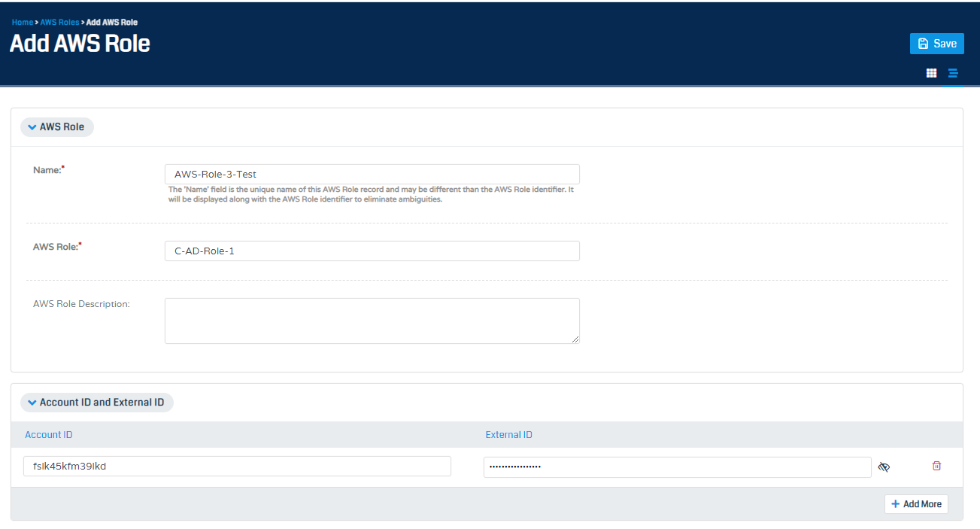Focus the Name field containing AWS-Role-3-Test
Viewport: 980px width, 529px height.
(372, 174)
